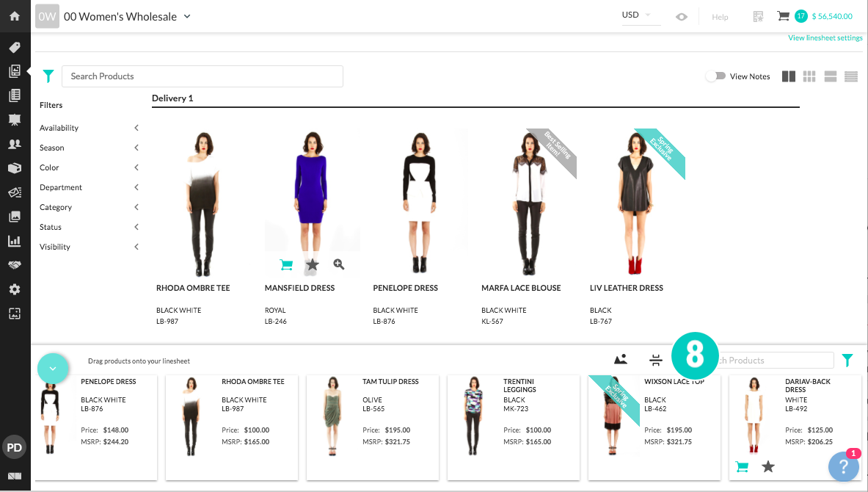Click the 17 cart count badge

pos(800,16)
